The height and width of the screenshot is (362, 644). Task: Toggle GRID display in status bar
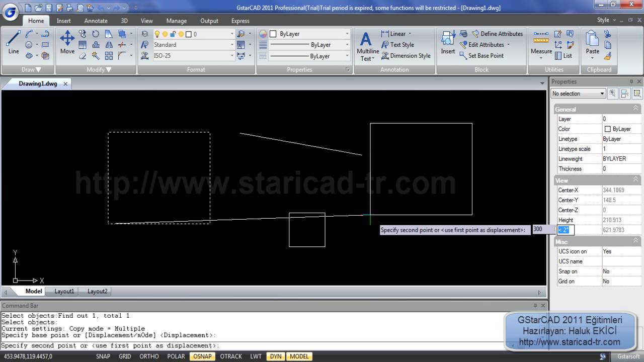pos(125,356)
